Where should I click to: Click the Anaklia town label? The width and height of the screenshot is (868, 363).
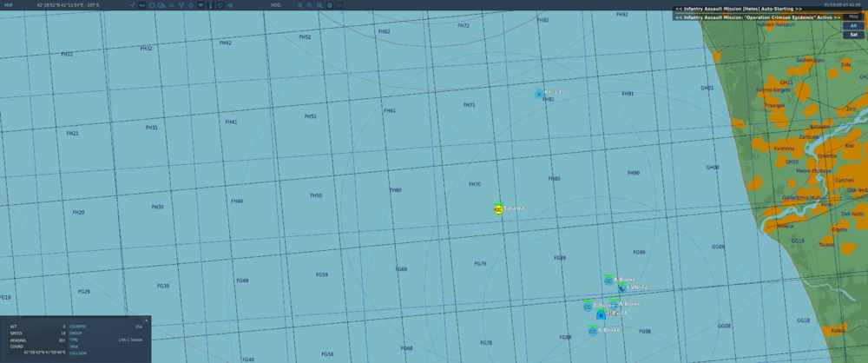coord(785,226)
